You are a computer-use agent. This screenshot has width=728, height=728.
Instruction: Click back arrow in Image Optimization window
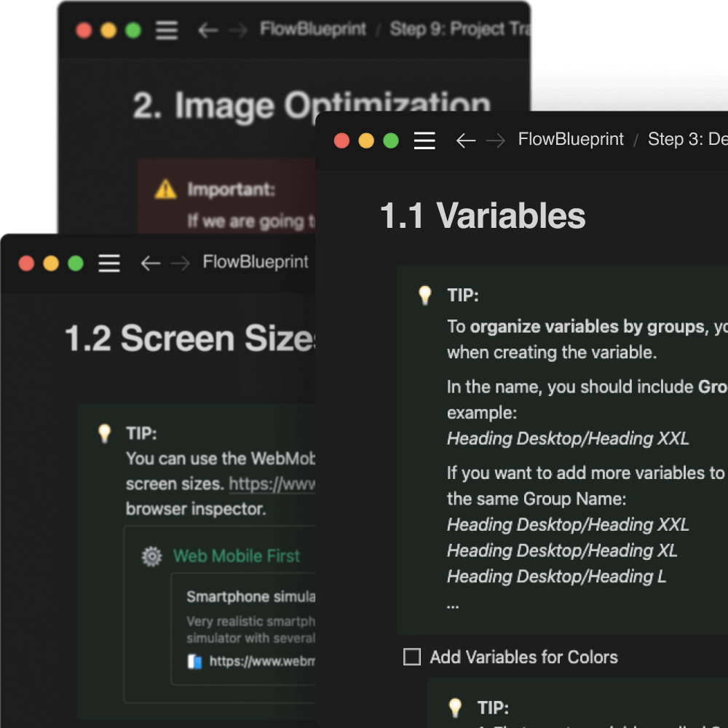(208, 30)
